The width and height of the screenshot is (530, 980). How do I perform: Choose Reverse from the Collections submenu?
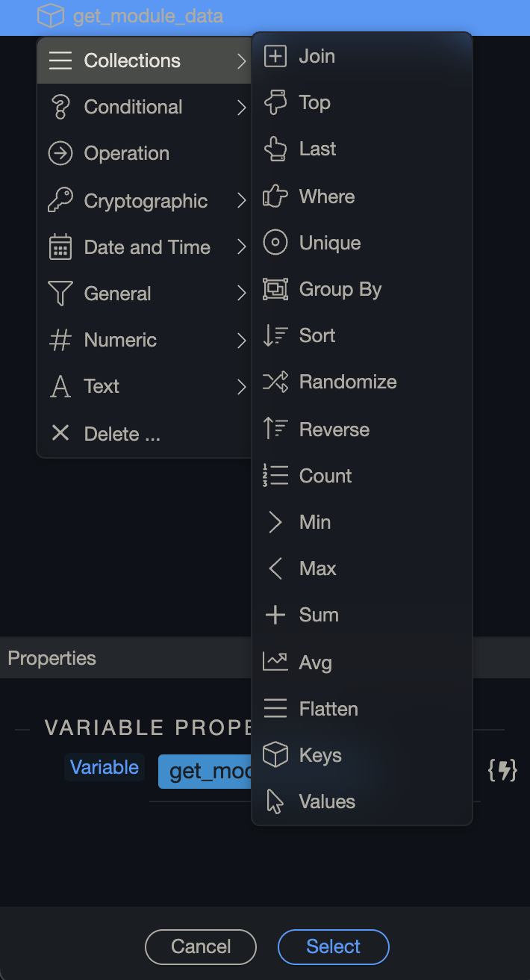click(x=334, y=429)
